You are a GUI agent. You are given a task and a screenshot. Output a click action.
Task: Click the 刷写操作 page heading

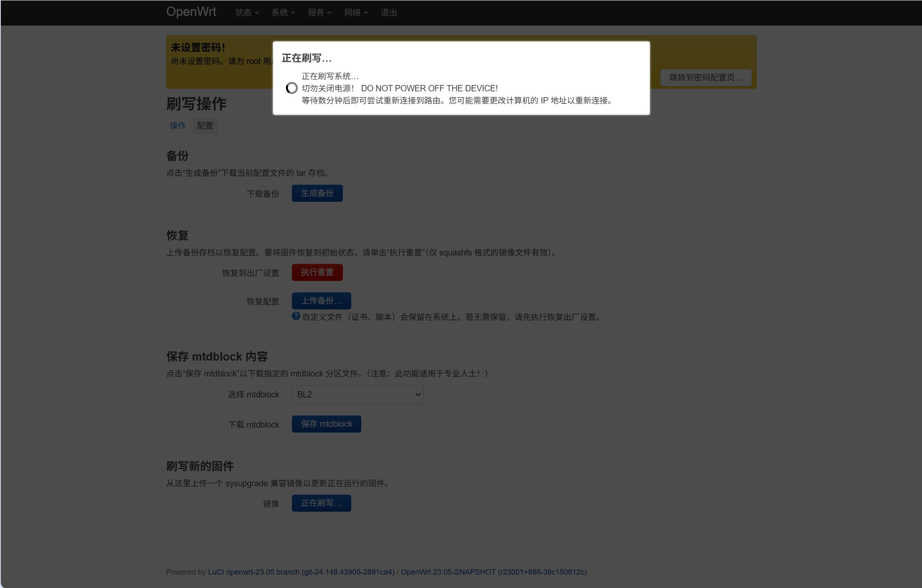[x=196, y=103]
